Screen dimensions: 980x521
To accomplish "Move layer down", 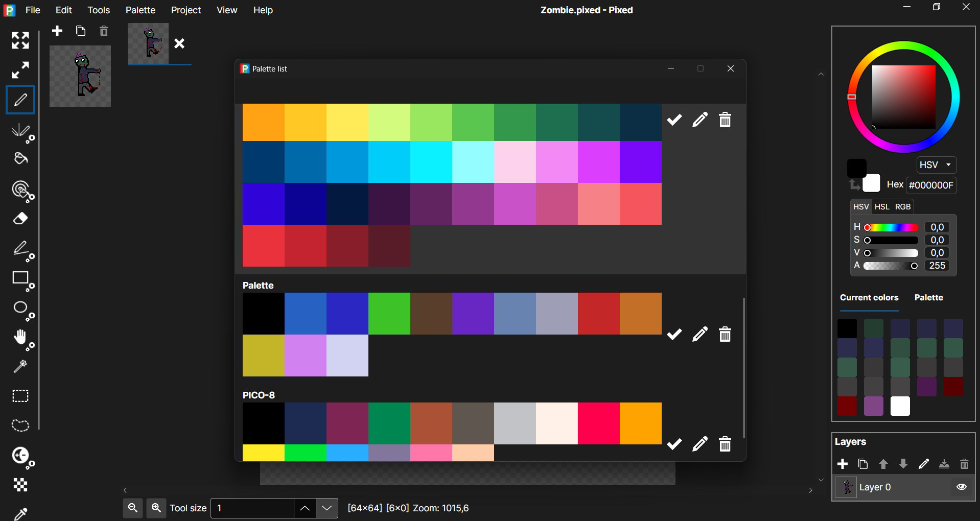I will tap(903, 464).
